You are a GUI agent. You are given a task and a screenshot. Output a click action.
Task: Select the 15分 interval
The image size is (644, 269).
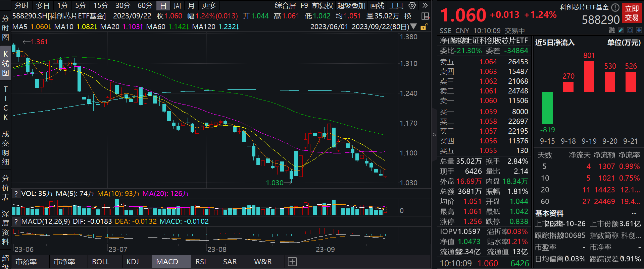(x=101, y=6)
